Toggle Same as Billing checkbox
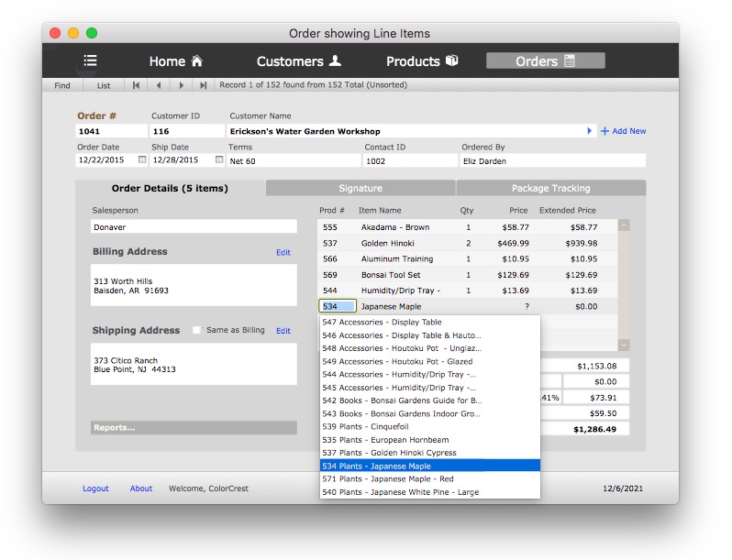 pos(196,330)
